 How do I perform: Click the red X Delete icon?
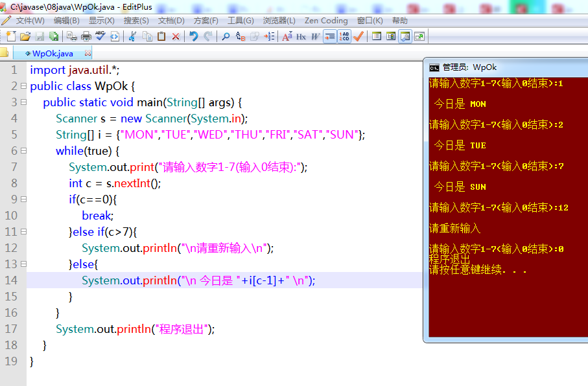[x=176, y=36]
